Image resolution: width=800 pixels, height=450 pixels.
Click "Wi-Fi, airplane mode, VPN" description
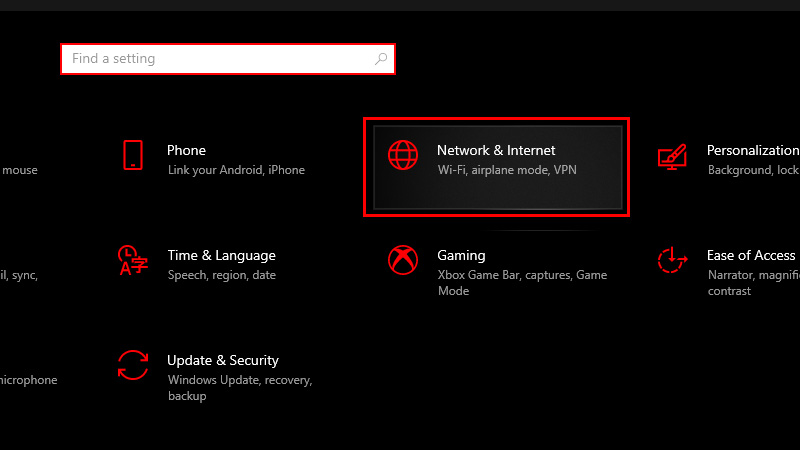click(507, 170)
